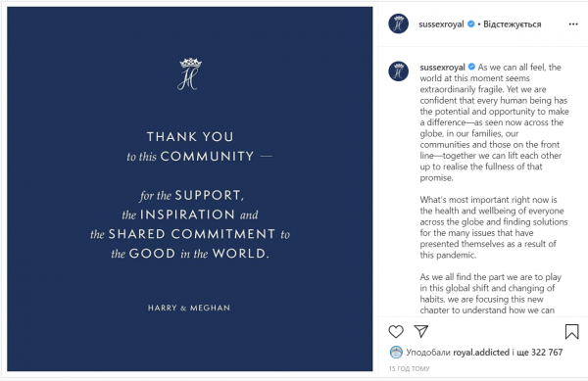Open the sussexroyal avatar beside the caption
Image resolution: width=588 pixels, height=381 pixels.
click(398, 71)
